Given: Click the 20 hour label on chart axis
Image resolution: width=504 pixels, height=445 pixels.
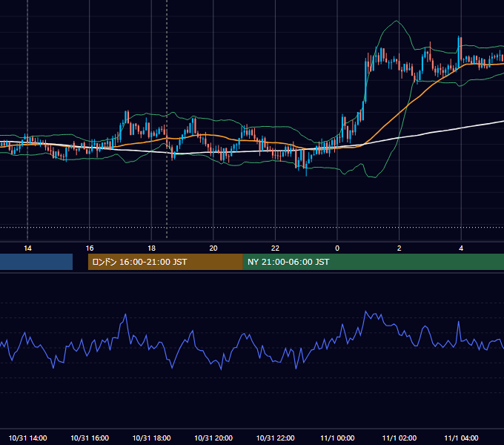Looking at the screenshot, I should 213,248.
